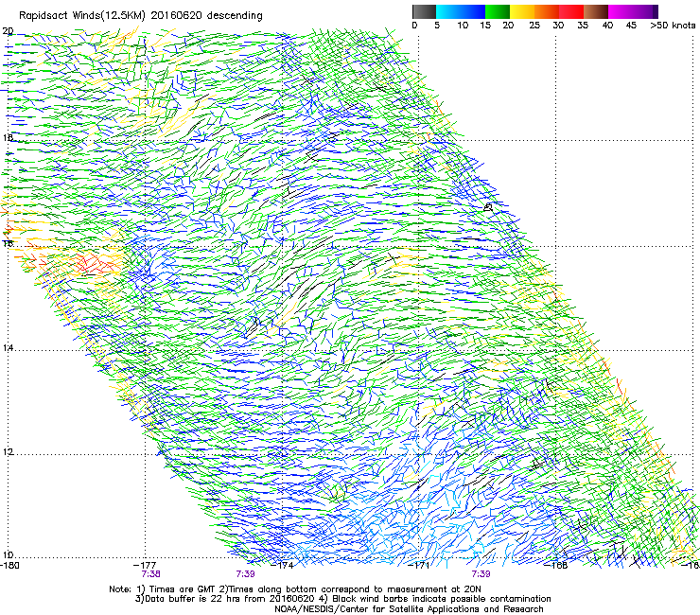Pick the cyan-to-blue 5-15 knots legend band

pos(461,11)
